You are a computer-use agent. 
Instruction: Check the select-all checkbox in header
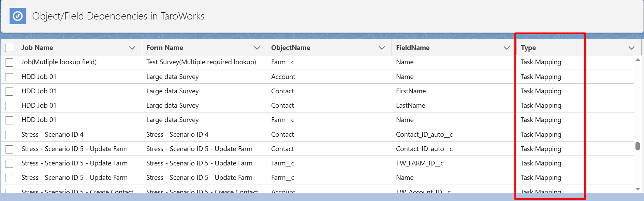pyautogui.click(x=9, y=48)
